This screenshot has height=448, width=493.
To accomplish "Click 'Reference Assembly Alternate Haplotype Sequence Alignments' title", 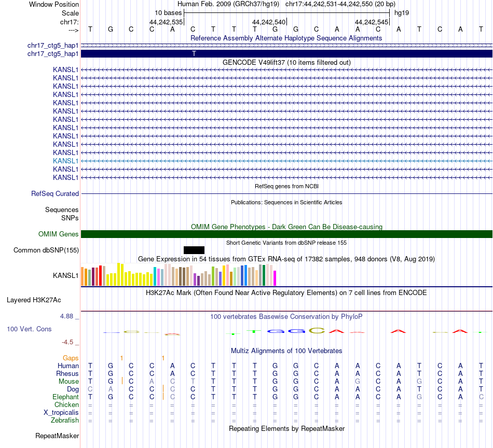I will [x=286, y=38].
